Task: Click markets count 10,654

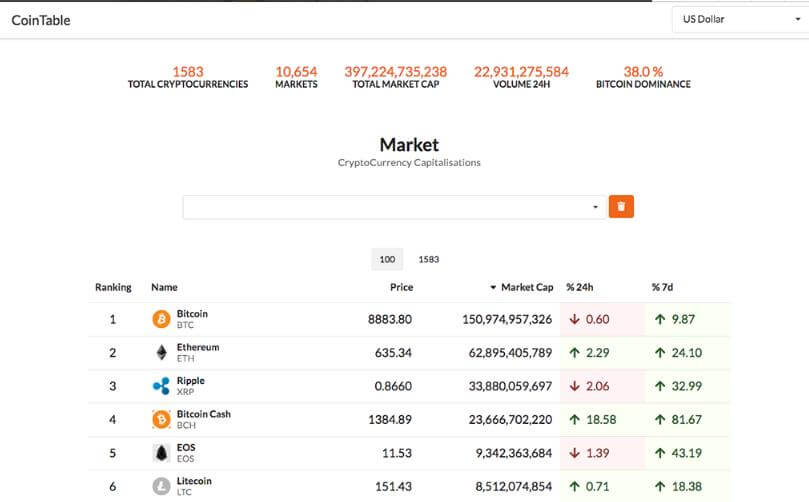Action: pyautogui.click(x=296, y=72)
